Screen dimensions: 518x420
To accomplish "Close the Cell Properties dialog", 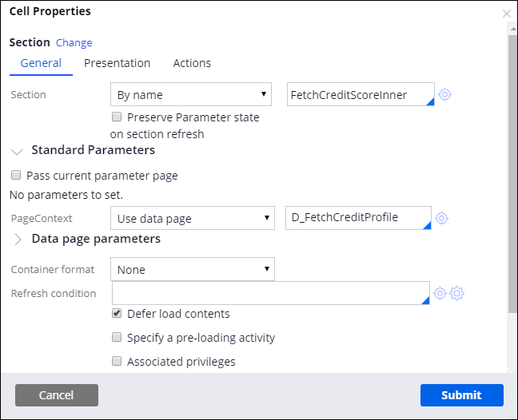I will (506, 14).
